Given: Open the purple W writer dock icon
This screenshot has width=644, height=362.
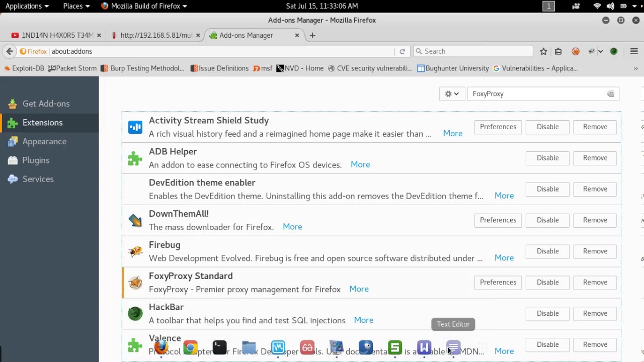Looking at the screenshot, I should pos(424,347).
